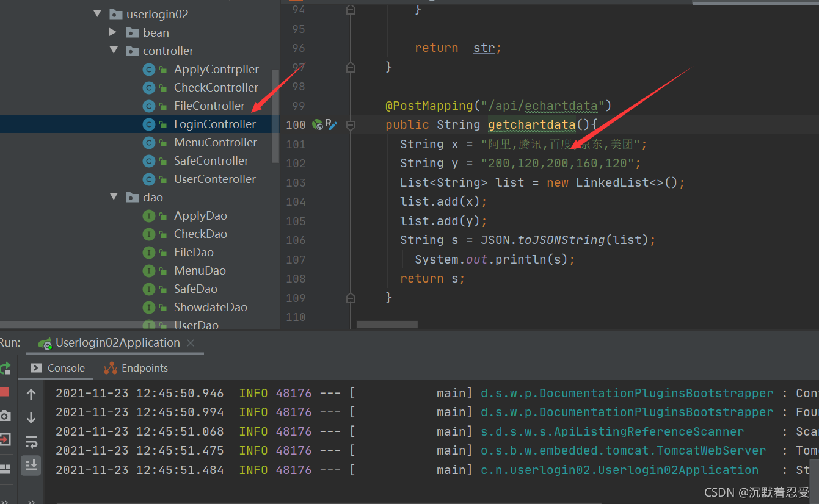
Task: Click the web endpoint gutter icon at line 100
Action: click(x=318, y=124)
